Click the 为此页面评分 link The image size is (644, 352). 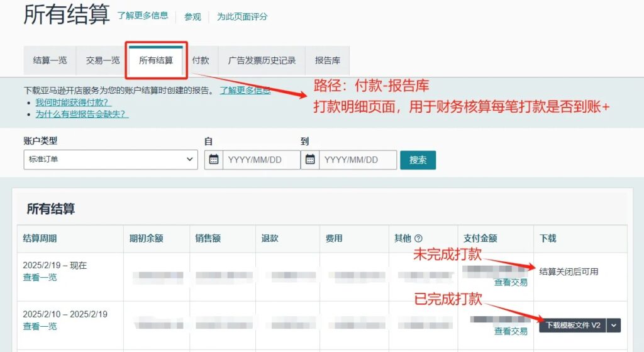pyautogui.click(x=242, y=17)
